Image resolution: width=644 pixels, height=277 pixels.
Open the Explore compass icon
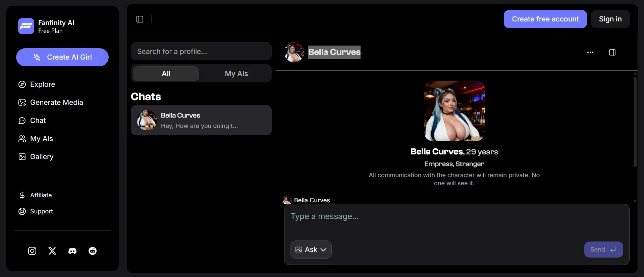coord(22,84)
